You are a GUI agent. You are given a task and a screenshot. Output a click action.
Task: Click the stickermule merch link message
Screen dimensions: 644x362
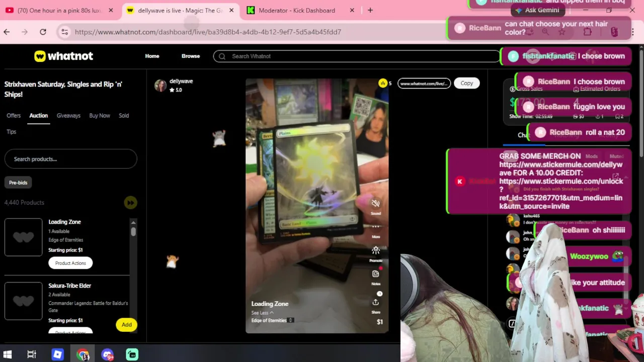click(538, 181)
